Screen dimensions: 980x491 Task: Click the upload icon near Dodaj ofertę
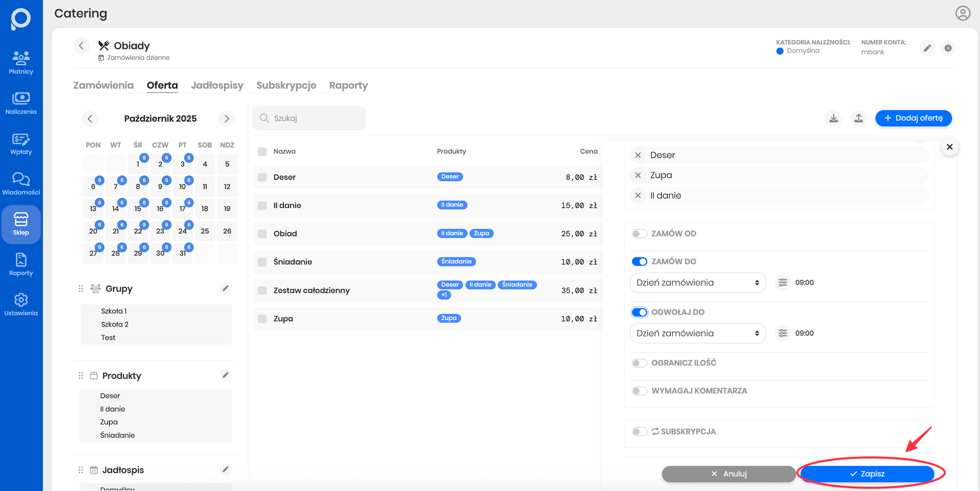[x=858, y=118]
